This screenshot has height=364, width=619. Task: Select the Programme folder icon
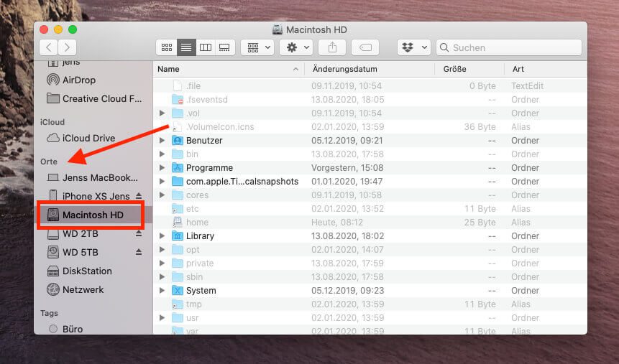178,167
